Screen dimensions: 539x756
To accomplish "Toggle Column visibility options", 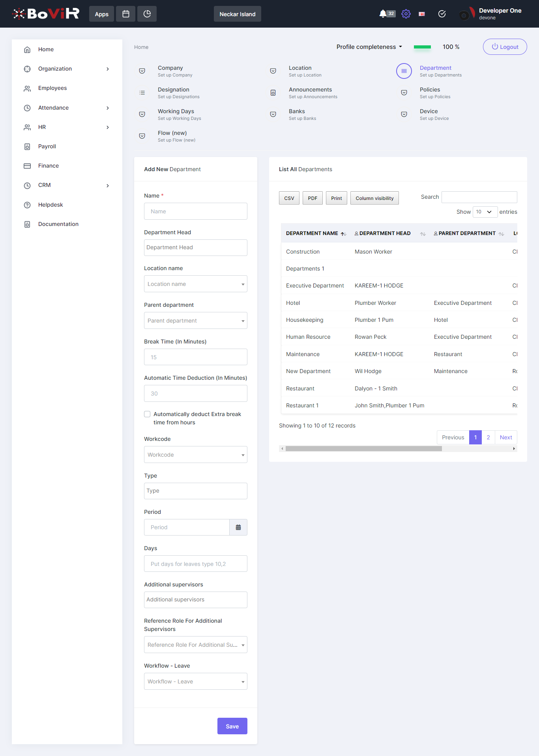I will click(x=374, y=198).
